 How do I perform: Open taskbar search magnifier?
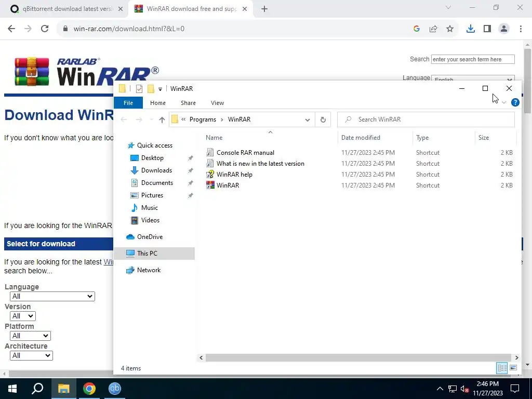(37, 389)
